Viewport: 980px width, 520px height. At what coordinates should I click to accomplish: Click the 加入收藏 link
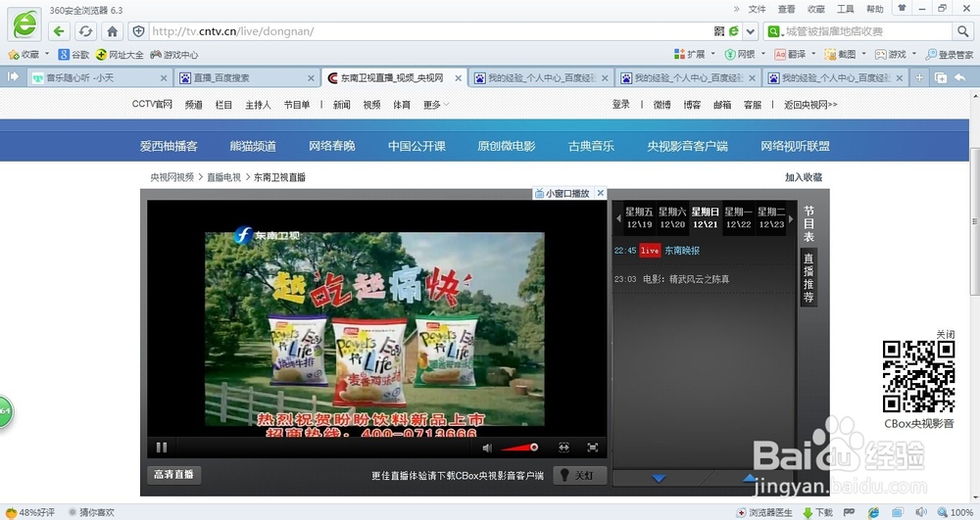(804, 177)
